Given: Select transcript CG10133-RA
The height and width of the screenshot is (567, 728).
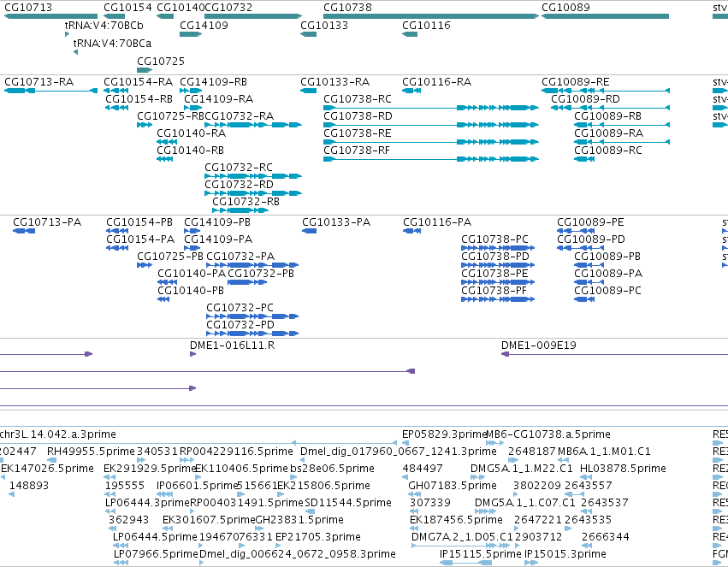Looking at the screenshot, I should (334, 82).
